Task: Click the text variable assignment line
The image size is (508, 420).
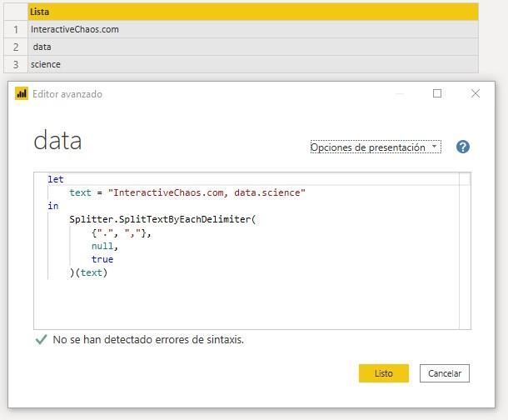Action: [x=187, y=192]
